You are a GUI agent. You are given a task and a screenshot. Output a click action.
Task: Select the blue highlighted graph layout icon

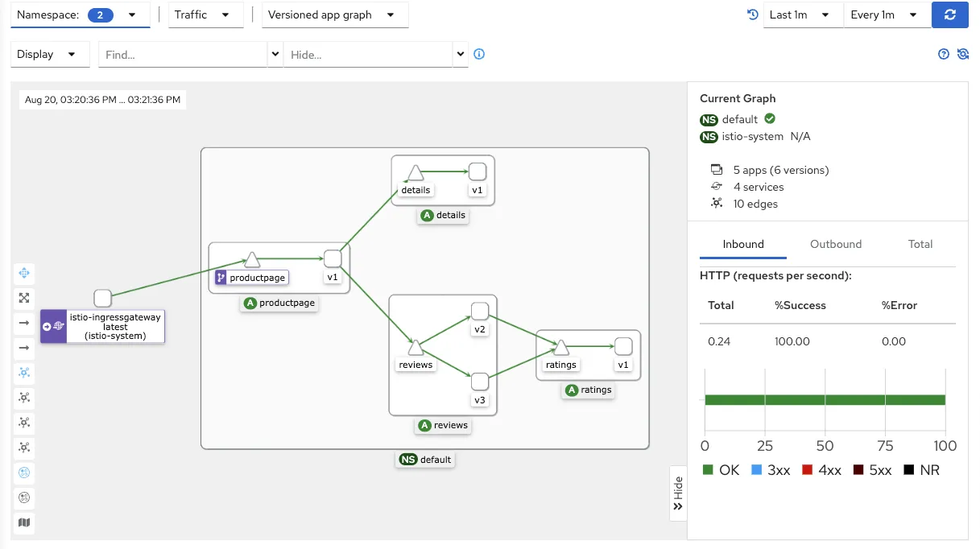click(24, 373)
